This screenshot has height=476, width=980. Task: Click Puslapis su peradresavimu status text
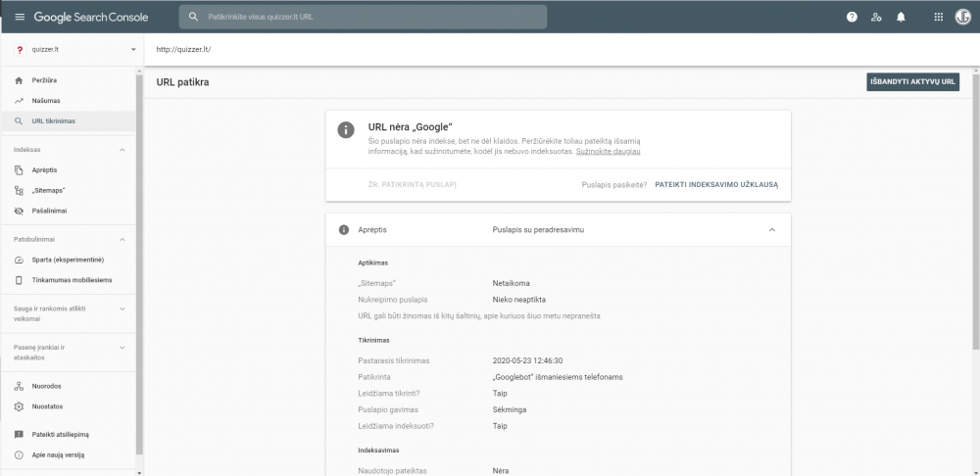pos(538,230)
